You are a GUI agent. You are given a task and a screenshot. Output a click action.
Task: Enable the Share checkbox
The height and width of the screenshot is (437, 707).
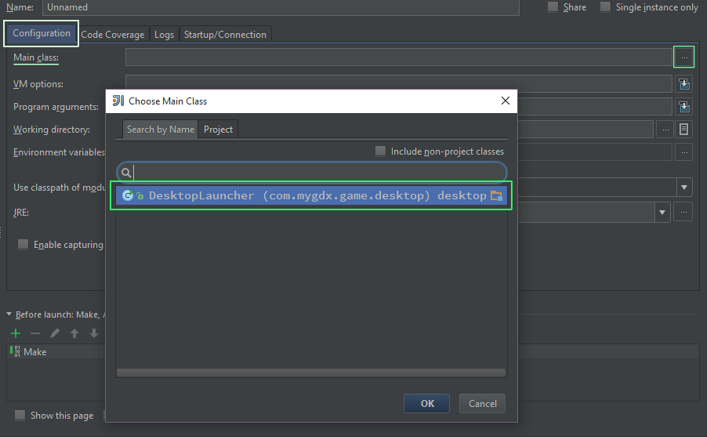pyautogui.click(x=552, y=7)
